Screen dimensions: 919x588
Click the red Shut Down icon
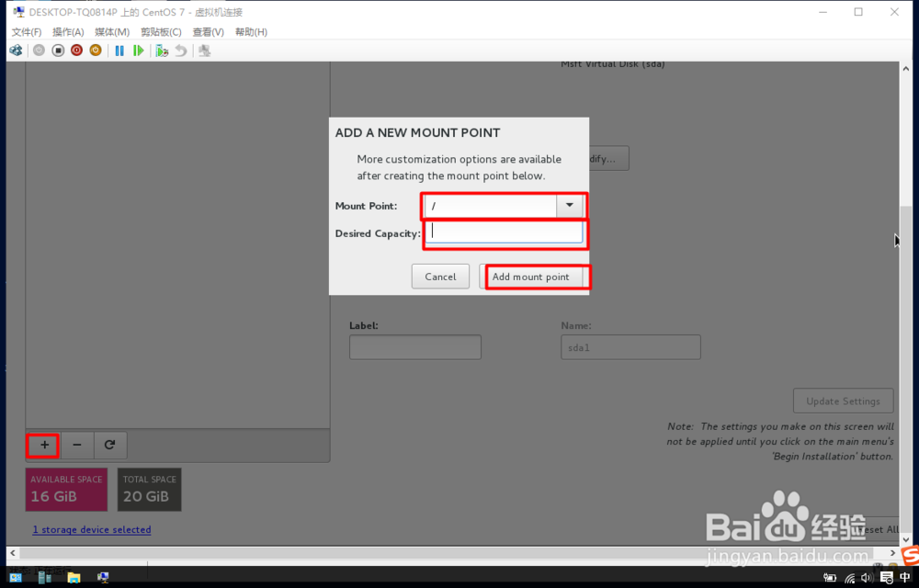point(77,51)
